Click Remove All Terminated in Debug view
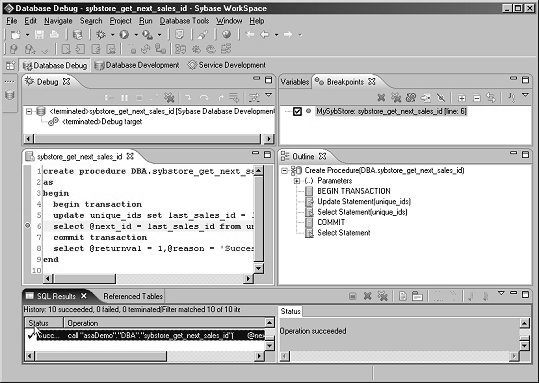539x383 pixels. [x=169, y=98]
